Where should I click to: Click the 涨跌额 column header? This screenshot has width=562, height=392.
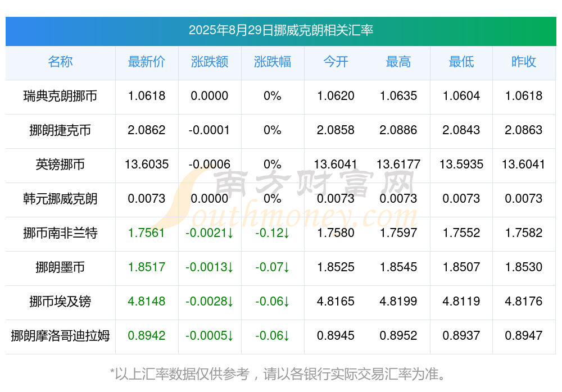[210, 62]
